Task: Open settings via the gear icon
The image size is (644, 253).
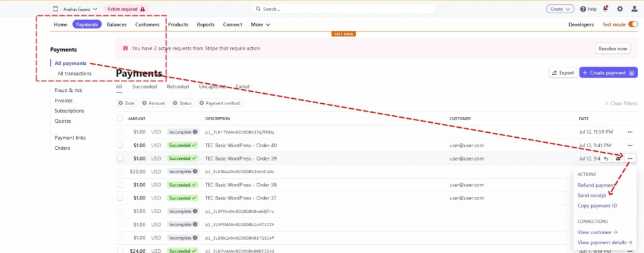Action: coord(620,9)
